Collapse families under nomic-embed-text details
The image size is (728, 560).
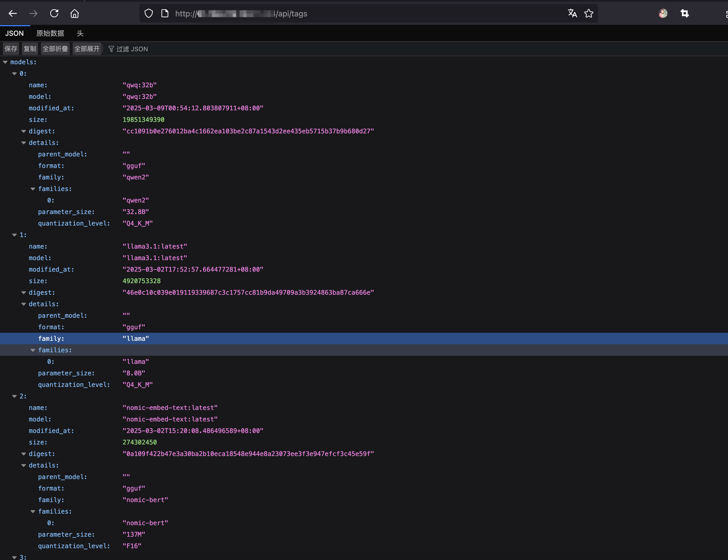tap(33, 511)
